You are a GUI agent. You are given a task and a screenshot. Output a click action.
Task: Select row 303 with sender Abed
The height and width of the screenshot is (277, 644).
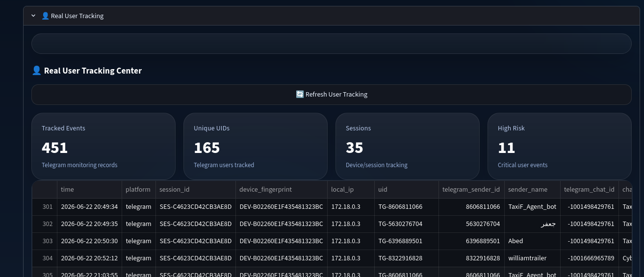click(x=332, y=241)
